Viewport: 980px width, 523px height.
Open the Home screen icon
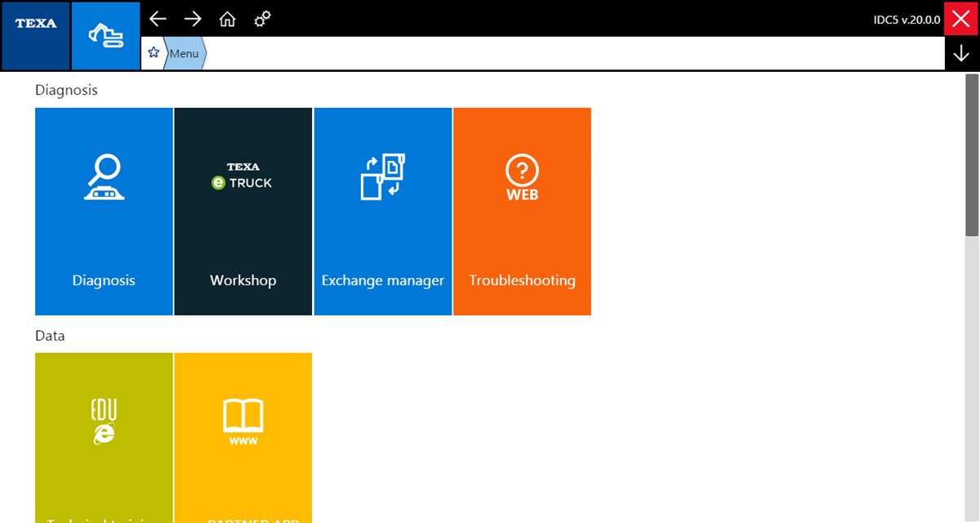click(x=228, y=19)
